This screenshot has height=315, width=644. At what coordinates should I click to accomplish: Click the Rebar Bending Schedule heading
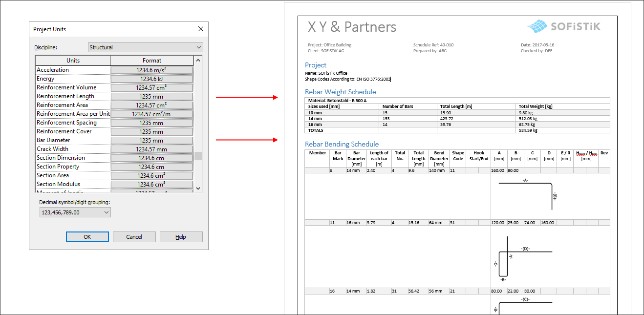point(342,144)
